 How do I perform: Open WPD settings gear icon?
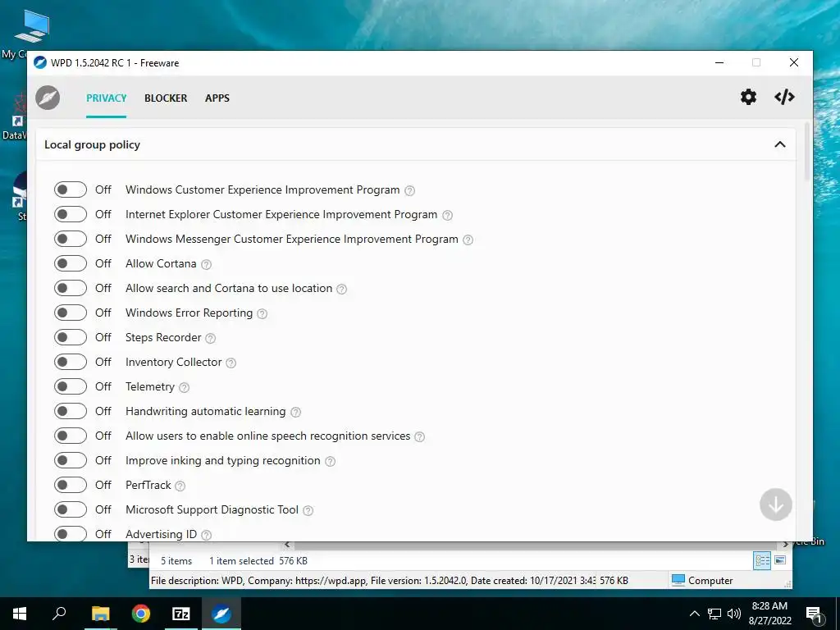[x=748, y=97]
